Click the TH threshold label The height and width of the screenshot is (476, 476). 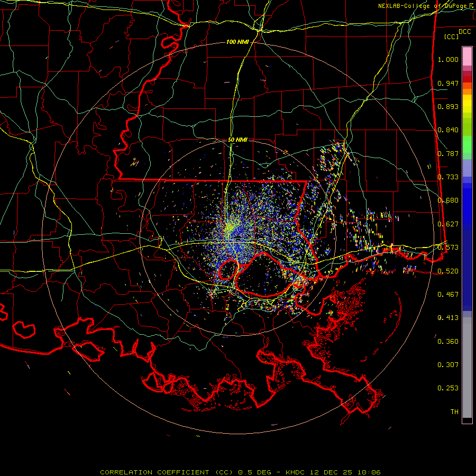click(x=454, y=412)
